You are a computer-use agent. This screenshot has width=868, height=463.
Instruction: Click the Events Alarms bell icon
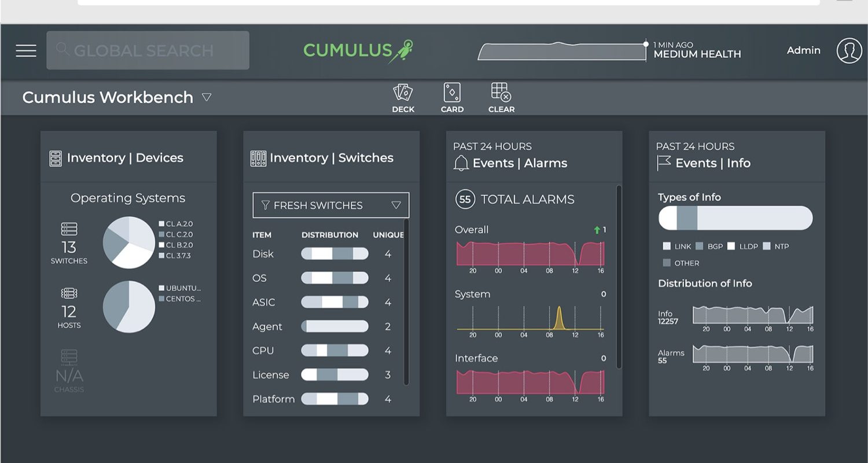(461, 163)
